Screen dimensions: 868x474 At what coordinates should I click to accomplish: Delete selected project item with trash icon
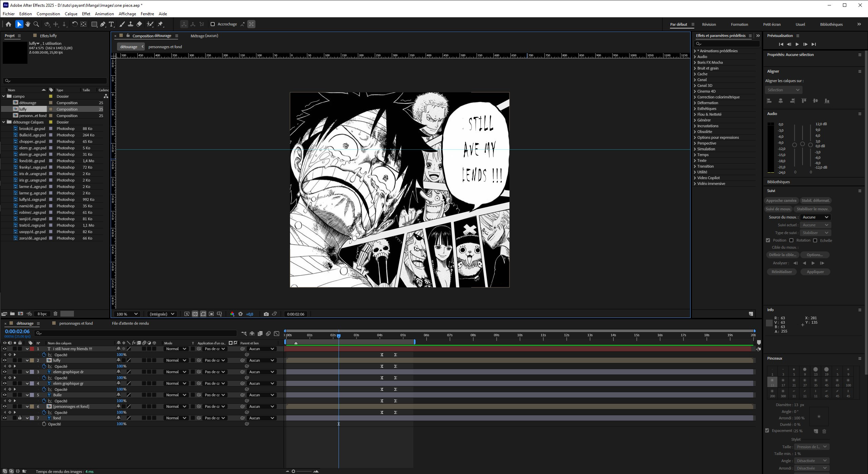[x=56, y=314]
